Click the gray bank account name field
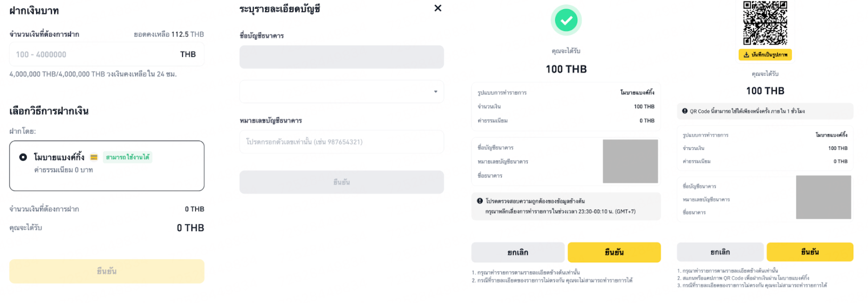This screenshot has width=868, height=303. tap(341, 57)
